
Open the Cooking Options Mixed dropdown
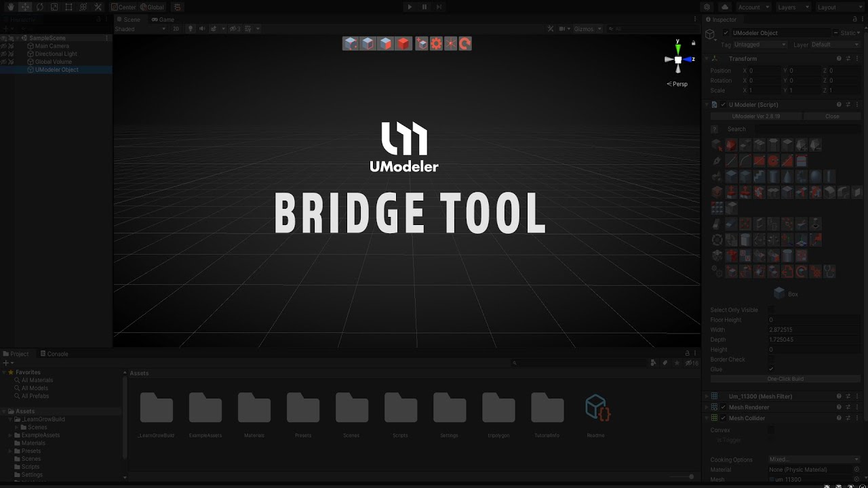pos(814,460)
